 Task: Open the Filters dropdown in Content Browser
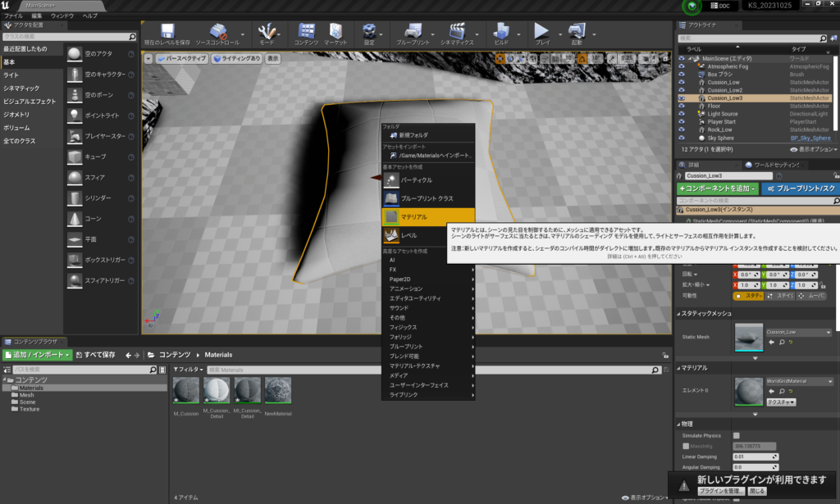(188, 370)
